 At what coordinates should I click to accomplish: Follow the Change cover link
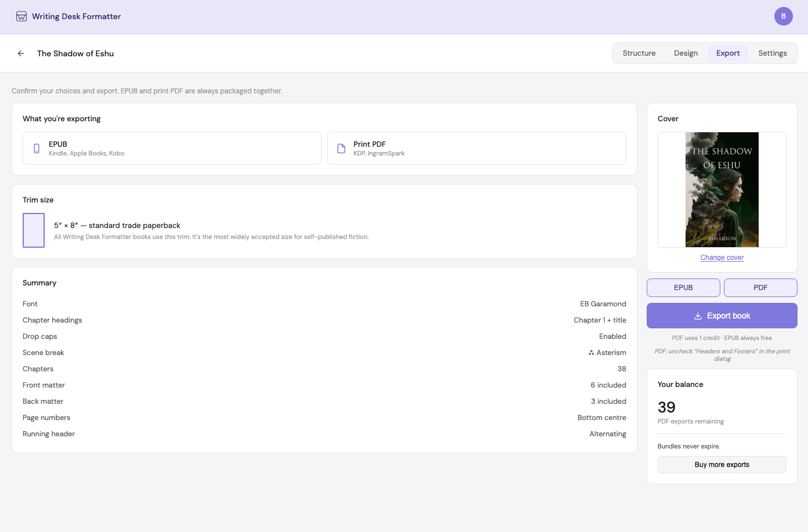click(722, 258)
